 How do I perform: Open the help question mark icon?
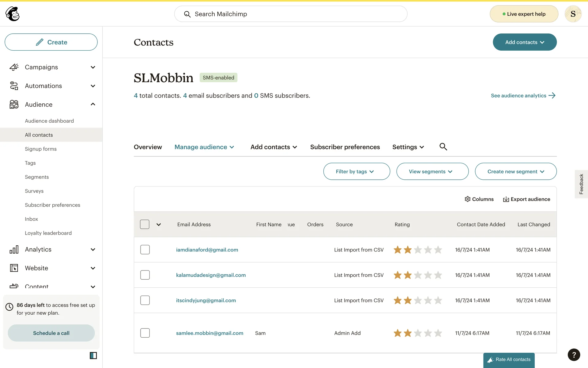tap(574, 355)
